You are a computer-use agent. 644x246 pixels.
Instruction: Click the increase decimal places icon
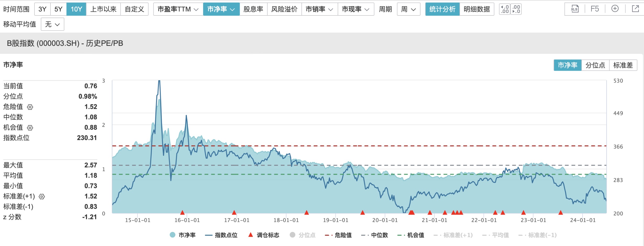click(x=505, y=9)
